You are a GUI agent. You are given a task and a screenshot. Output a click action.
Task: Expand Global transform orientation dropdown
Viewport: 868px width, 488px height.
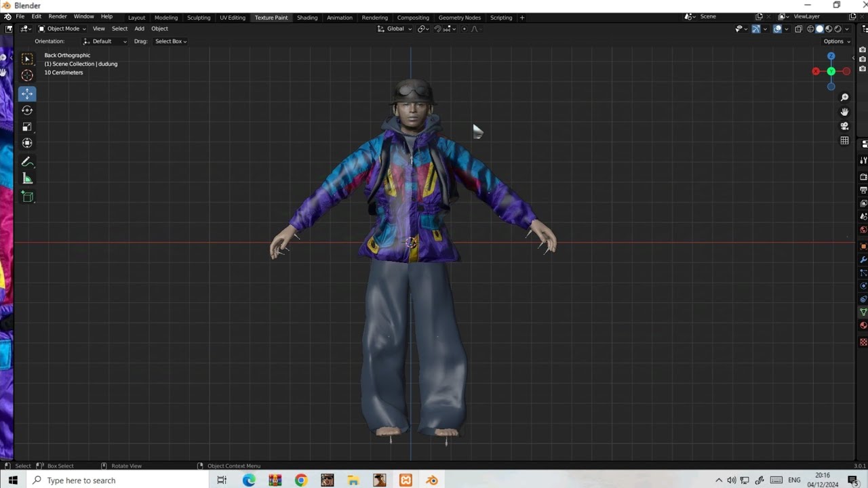pos(395,28)
